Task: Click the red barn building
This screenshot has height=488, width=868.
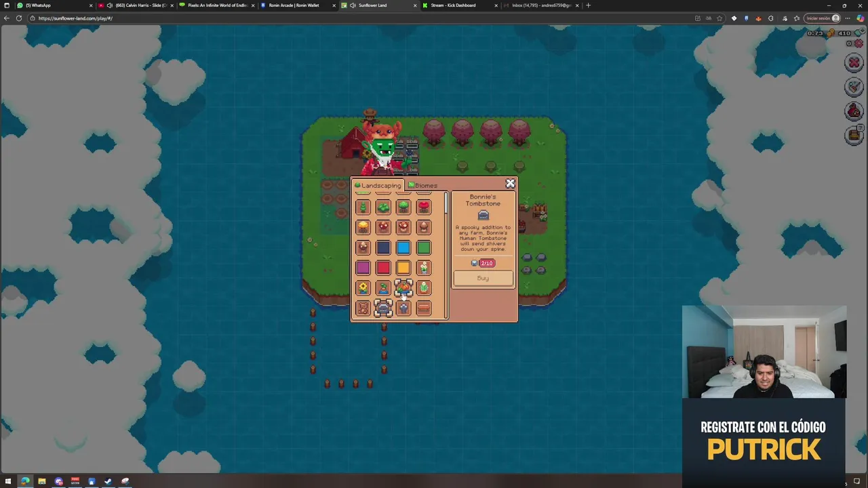Action: click(353, 144)
